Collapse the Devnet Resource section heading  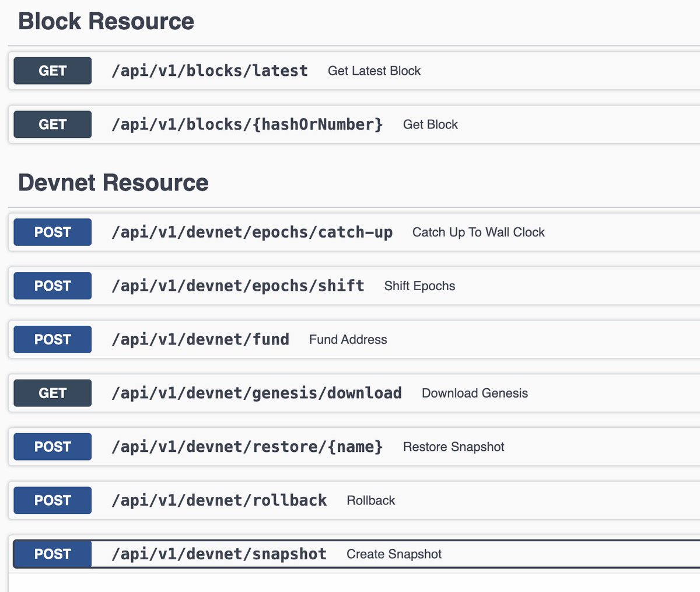[x=113, y=182]
